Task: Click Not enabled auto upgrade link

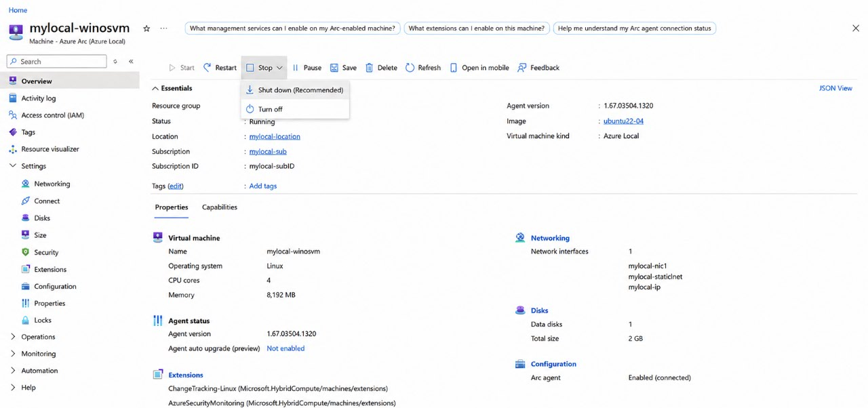Action: click(285, 348)
